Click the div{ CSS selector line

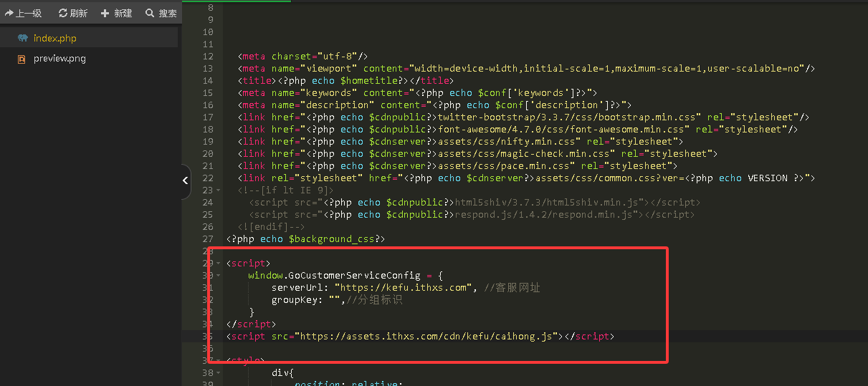(x=283, y=373)
